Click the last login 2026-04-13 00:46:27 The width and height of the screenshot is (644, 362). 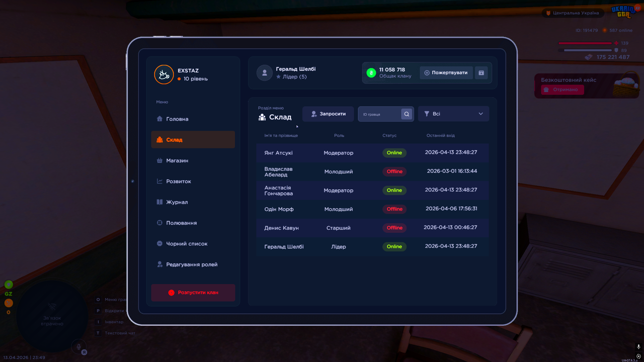(x=450, y=227)
